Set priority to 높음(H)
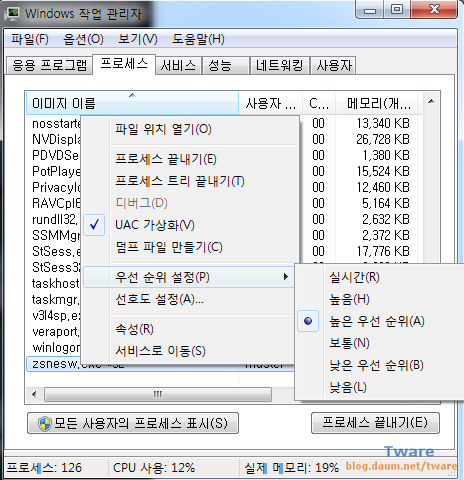The width and height of the screenshot is (464, 480). click(x=349, y=299)
